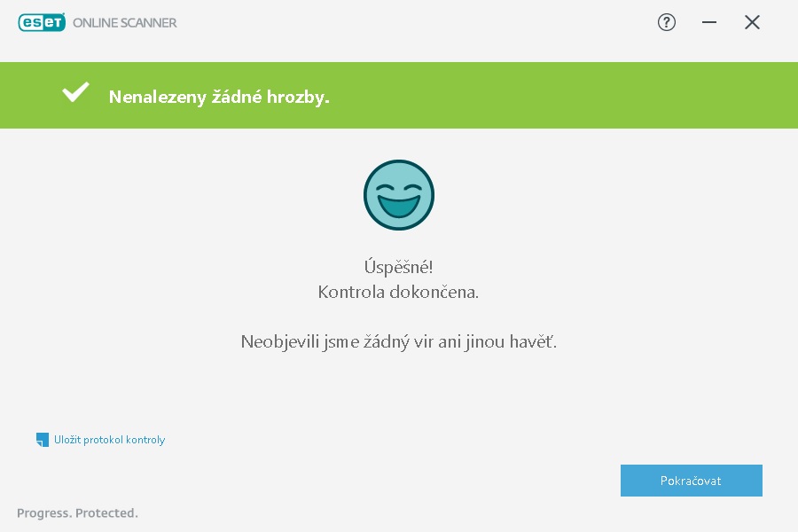
Task: Click the ESET logo
Action: 42,22
